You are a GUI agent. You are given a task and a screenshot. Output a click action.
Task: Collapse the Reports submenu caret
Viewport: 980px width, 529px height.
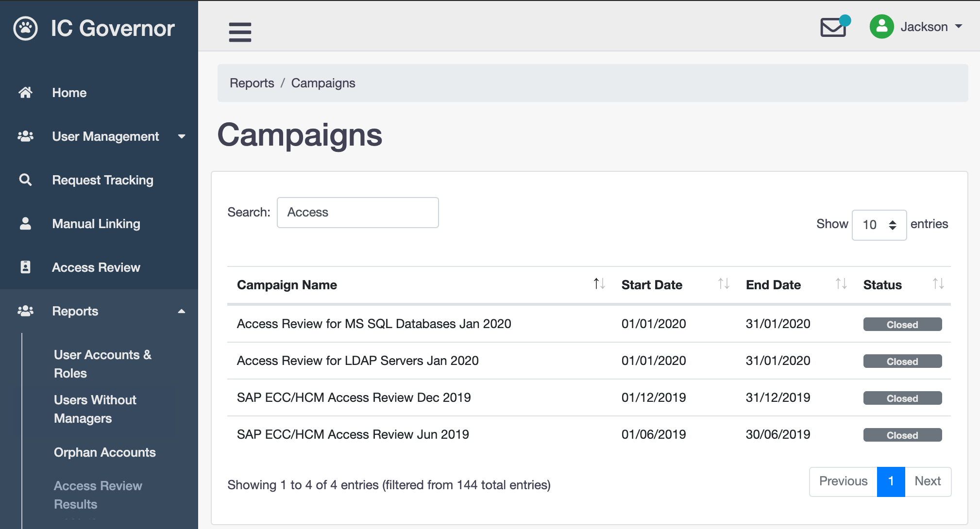tap(182, 311)
